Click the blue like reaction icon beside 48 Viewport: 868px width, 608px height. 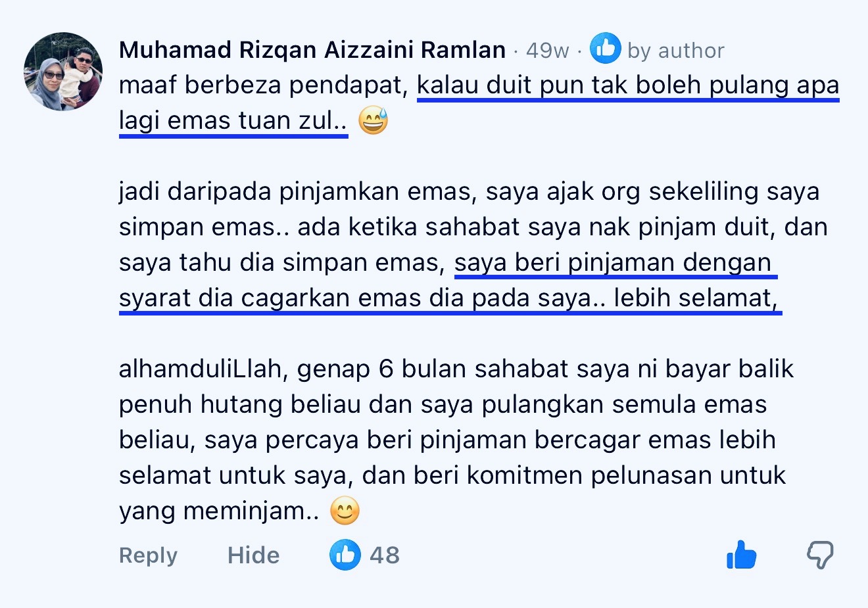(x=345, y=554)
